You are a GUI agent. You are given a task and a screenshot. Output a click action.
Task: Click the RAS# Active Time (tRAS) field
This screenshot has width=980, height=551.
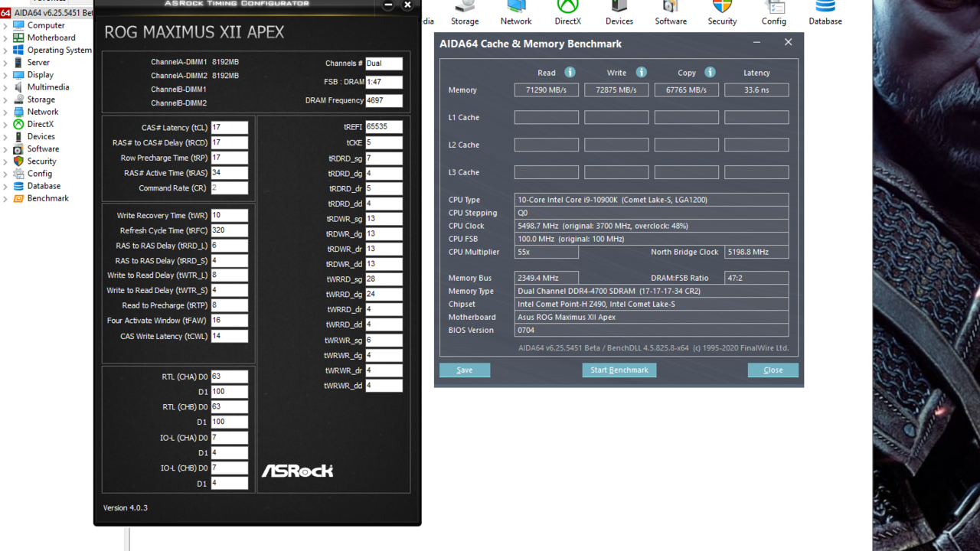coord(230,173)
